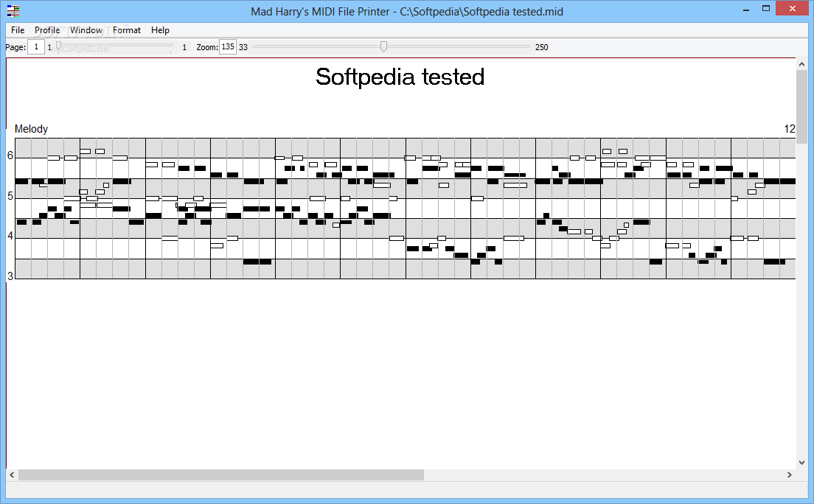
Task: Open the Profile menu
Action: click(46, 30)
